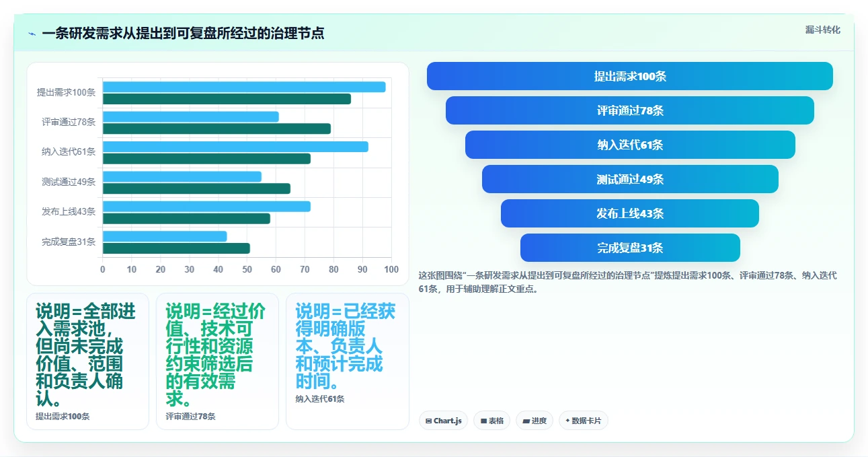Click the 评审通过78条 axis label in chart
The height and width of the screenshot is (457, 868).
pos(69,122)
